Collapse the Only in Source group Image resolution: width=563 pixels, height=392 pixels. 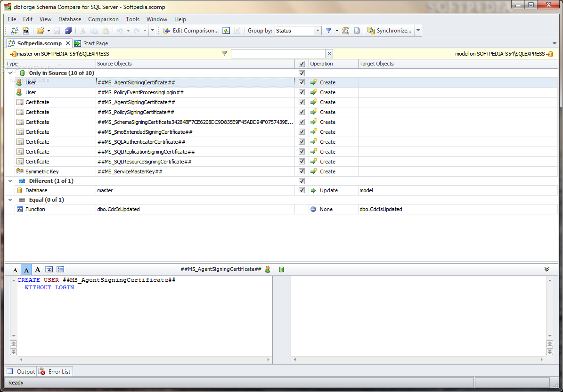tap(10, 73)
